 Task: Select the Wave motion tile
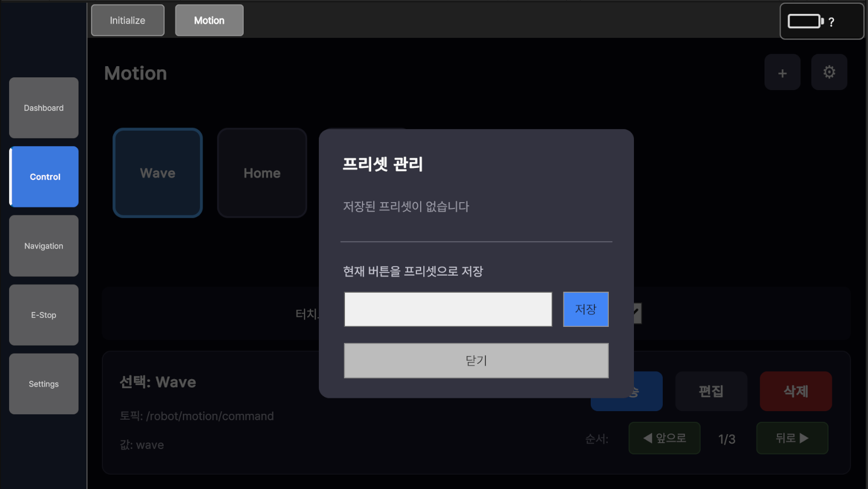[x=158, y=173]
